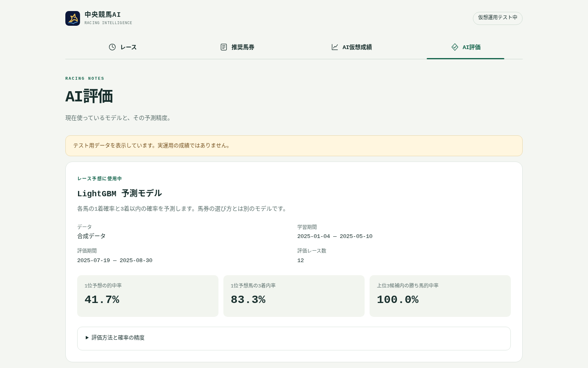Click the training period 2025-01-04 — 2025-05-10
This screenshot has height=368, width=588.
click(335, 236)
